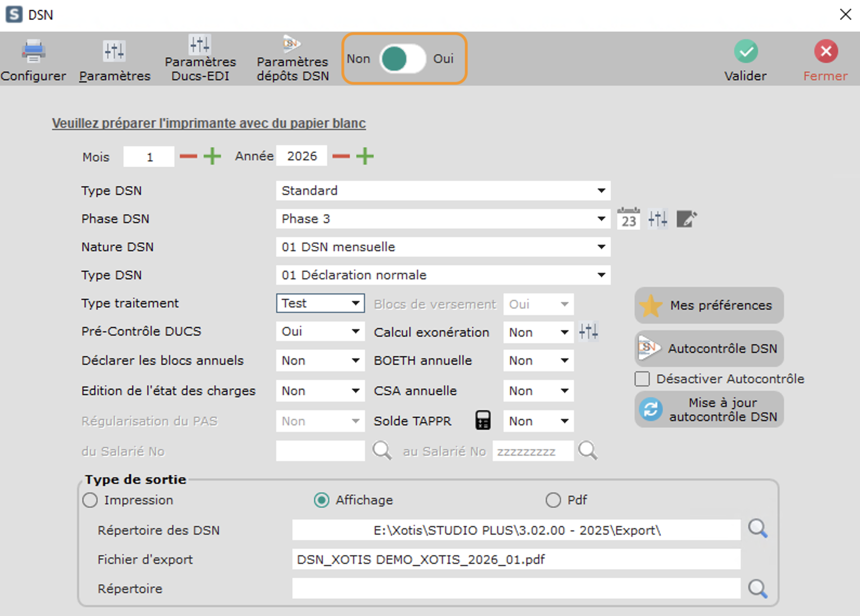Expand the Phase DSN dropdown
The width and height of the screenshot is (860, 616).
coord(601,219)
